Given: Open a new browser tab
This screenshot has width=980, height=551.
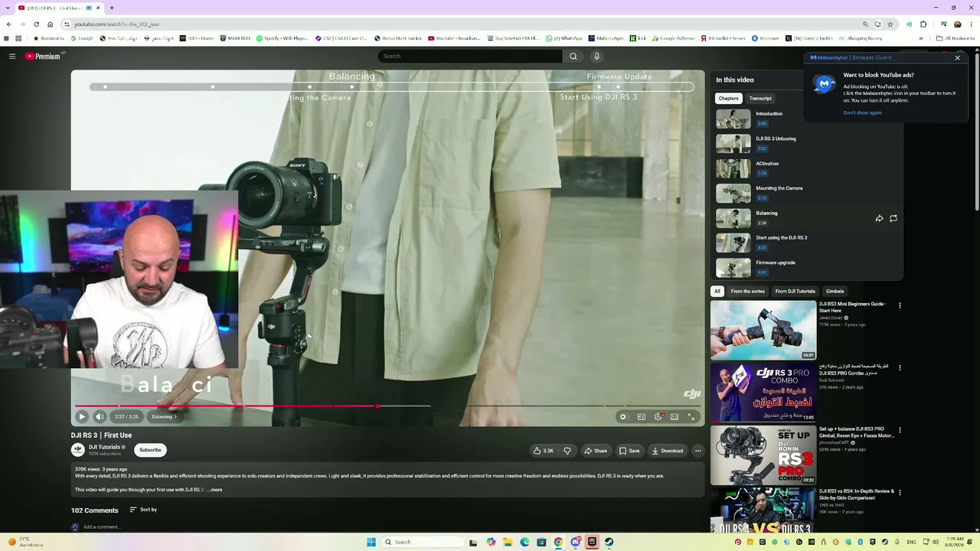Looking at the screenshot, I should pyautogui.click(x=112, y=8).
